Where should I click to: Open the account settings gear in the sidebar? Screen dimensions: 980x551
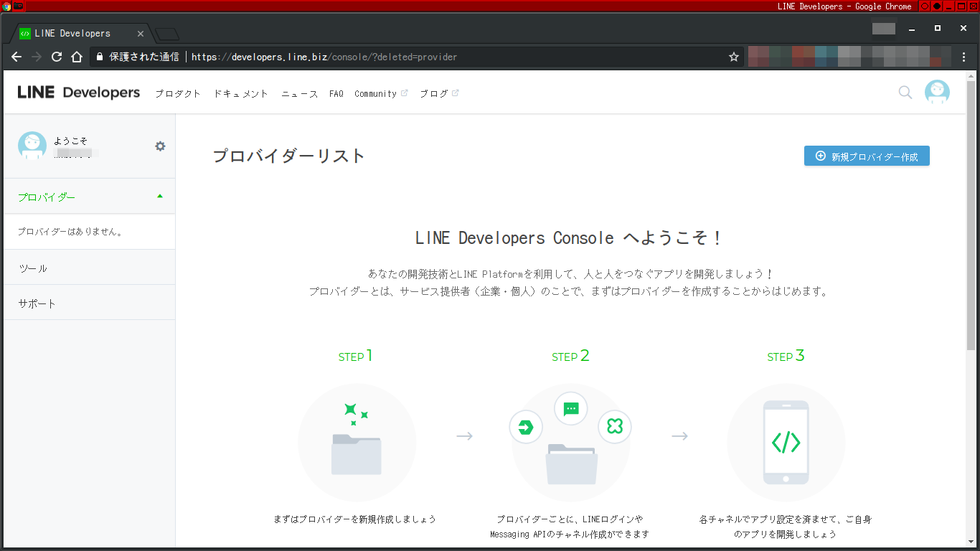pyautogui.click(x=160, y=145)
